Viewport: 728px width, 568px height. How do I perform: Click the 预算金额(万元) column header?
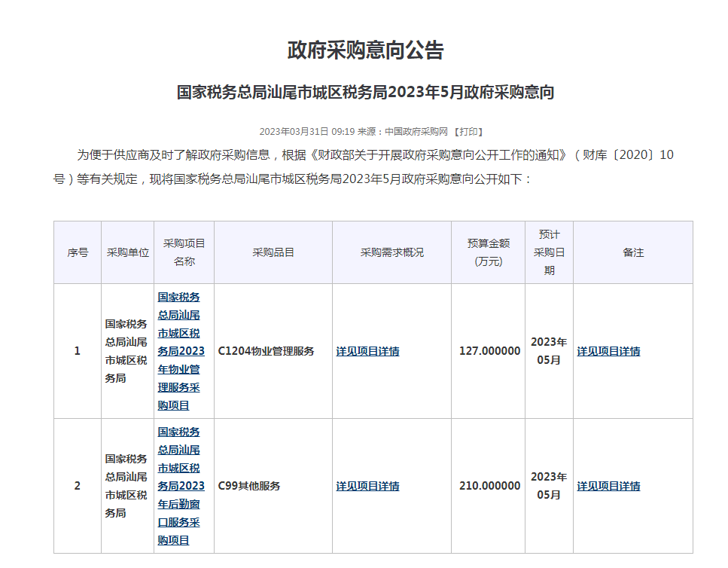coord(488,252)
